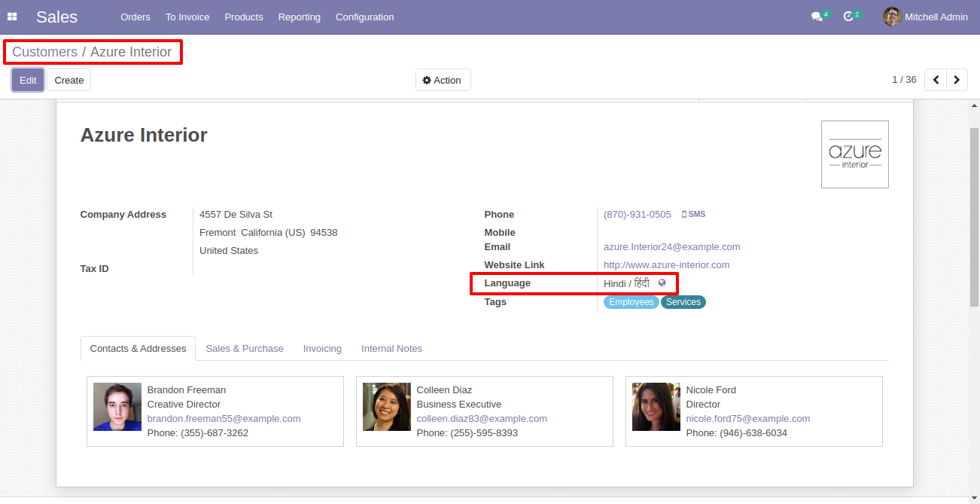This screenshot has height=504, width=980.
Task: Open the Configuration menu
Action: point(364,17)
